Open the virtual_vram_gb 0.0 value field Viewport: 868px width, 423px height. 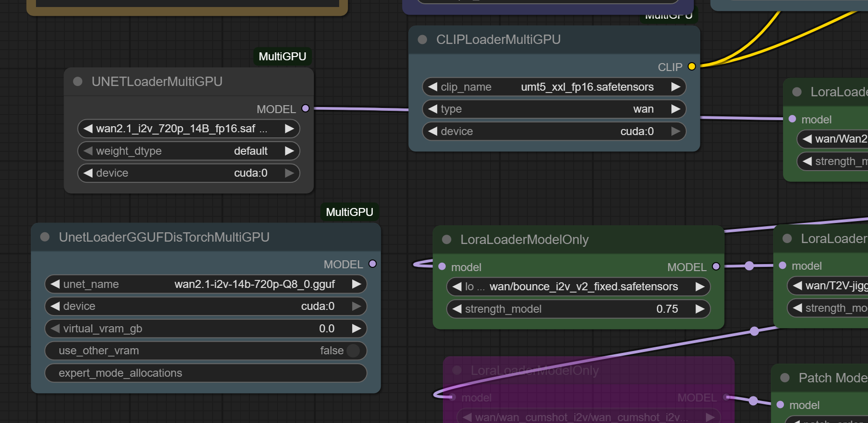[327, 329]
